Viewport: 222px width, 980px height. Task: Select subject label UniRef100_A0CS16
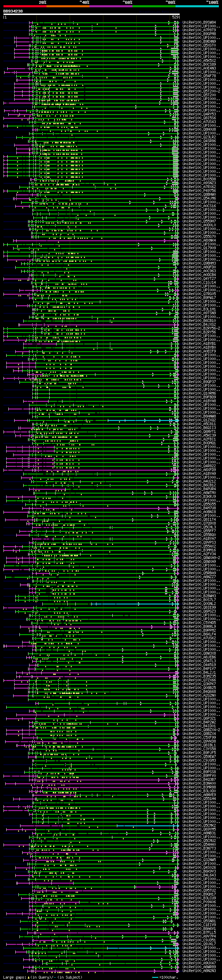(x=199, y=206)
